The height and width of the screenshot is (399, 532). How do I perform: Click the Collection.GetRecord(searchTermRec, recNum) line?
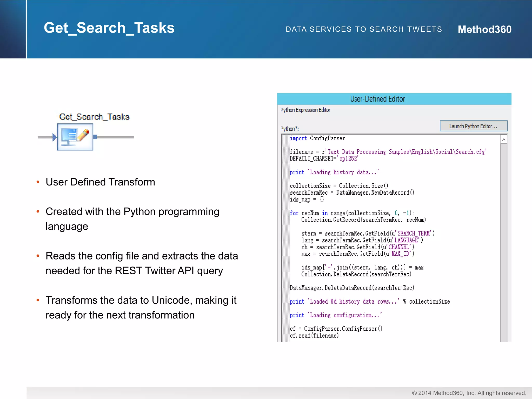[x=363, y=220]
